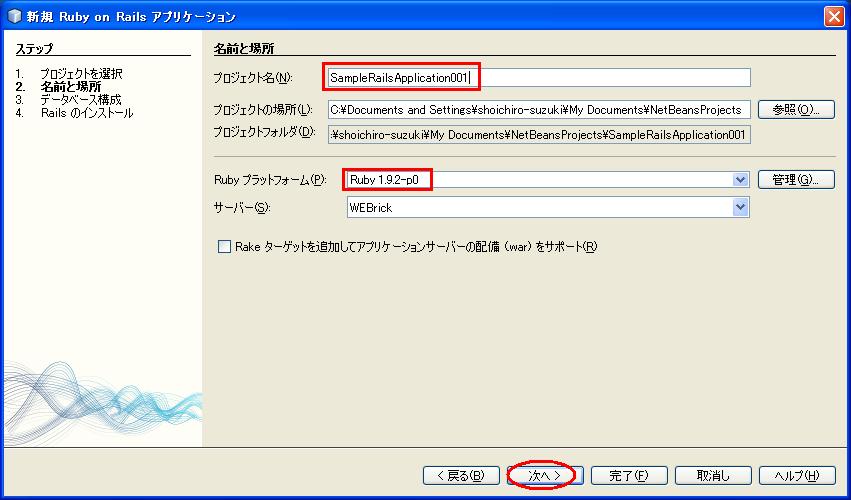Open help with ヘルプ(H) button
Viewport: 851px width, 500px height.
[797, 476]
